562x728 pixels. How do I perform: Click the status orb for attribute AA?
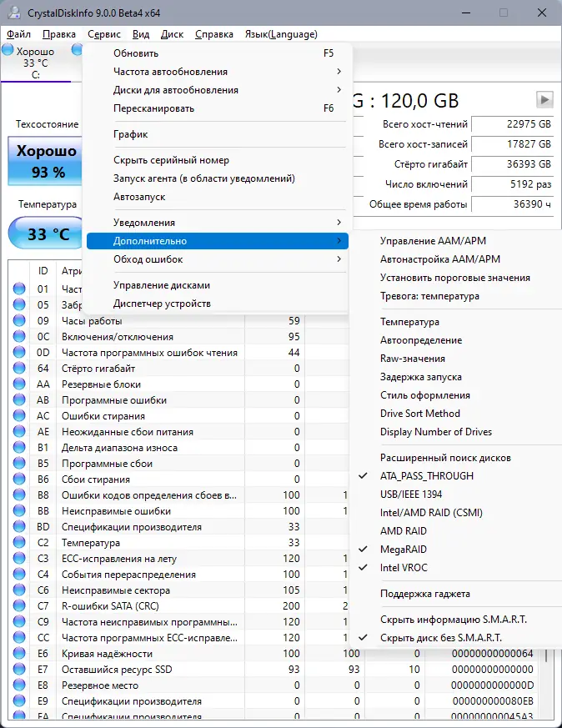[19, 384]
